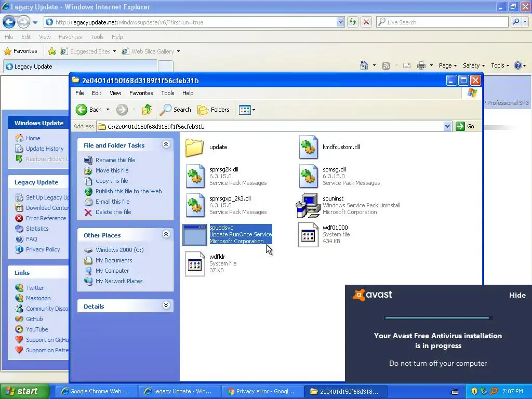The height and width of the screenshot is (399, 532).
Task: Click IE Home toolbar icon
Action: pos(364,65)
